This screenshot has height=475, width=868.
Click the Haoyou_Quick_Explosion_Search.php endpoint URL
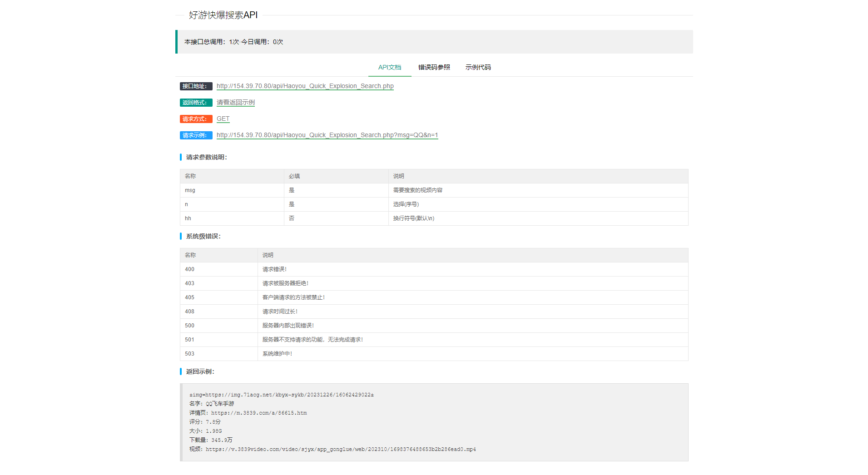pyautogui.click(x=305, y=86)
